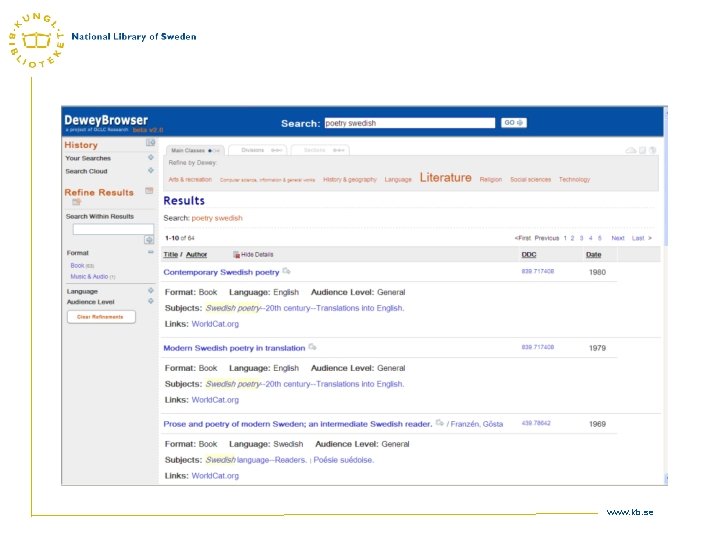Go to results page 2
This screenshot has height=540, width=720.
[572, 238]
